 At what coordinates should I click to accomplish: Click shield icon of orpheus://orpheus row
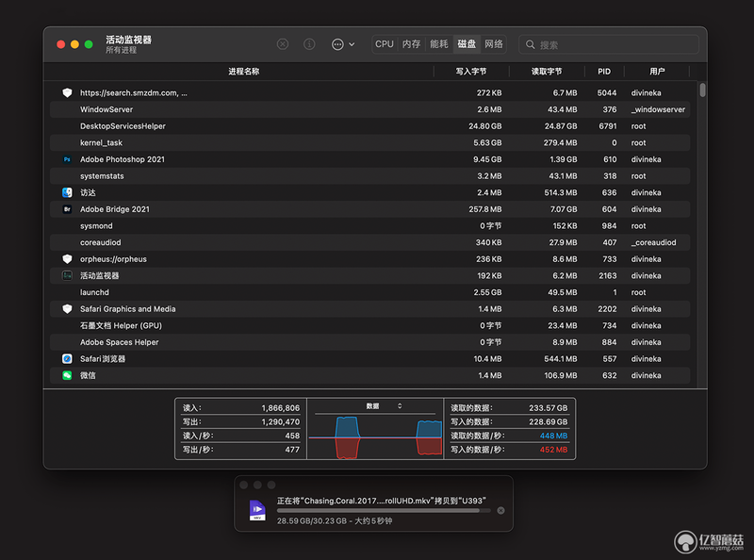[x=67, y=259]
